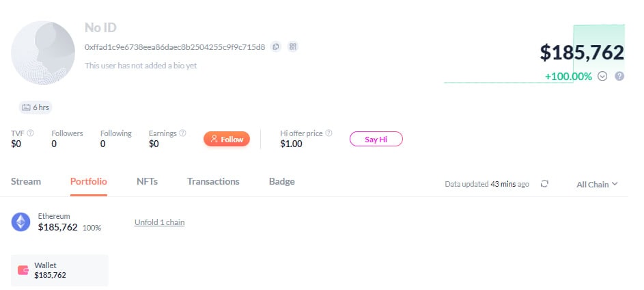
Task: Unfold 1 chain link
Action: point(159,222)
